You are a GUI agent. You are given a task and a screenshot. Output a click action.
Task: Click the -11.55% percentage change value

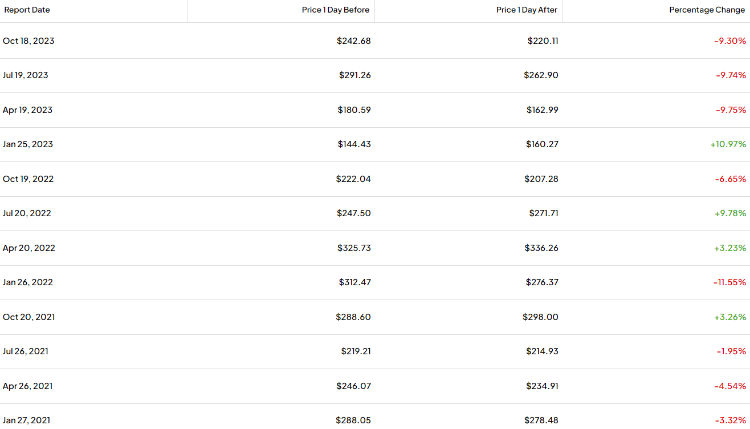click(729, 282)
